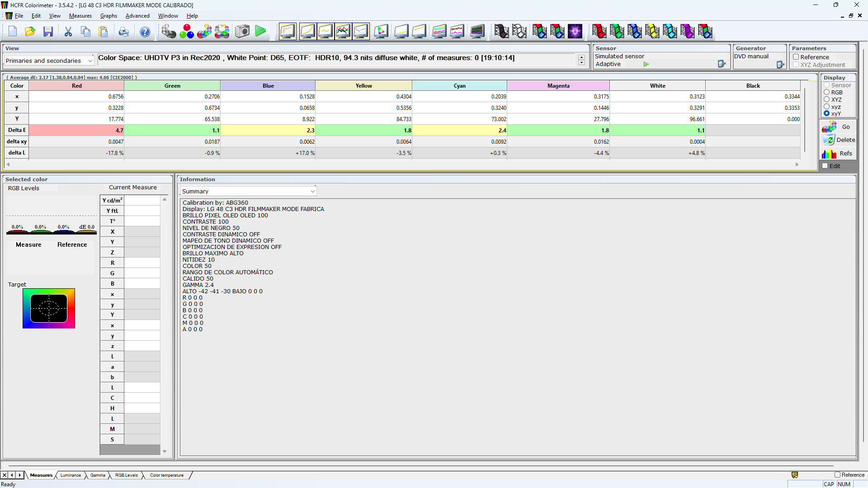Select the Cyan column header
The height and width of the screenshot is (488, 868).
pos(460,86)
